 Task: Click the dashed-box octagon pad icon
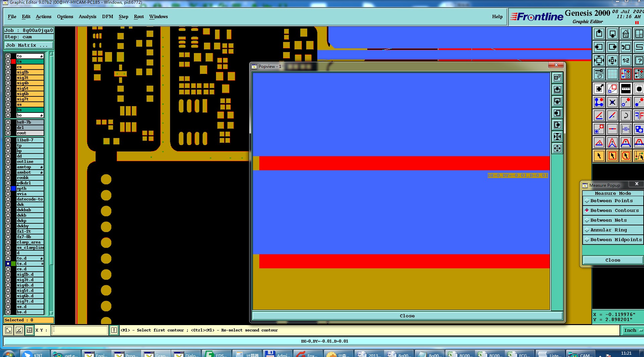tap(639, 89)
